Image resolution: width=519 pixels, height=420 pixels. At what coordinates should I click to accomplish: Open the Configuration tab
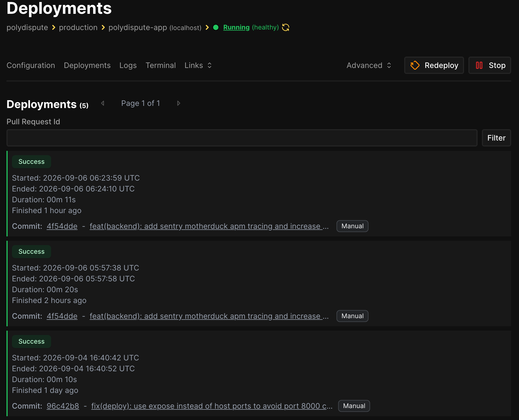(31, 65)
